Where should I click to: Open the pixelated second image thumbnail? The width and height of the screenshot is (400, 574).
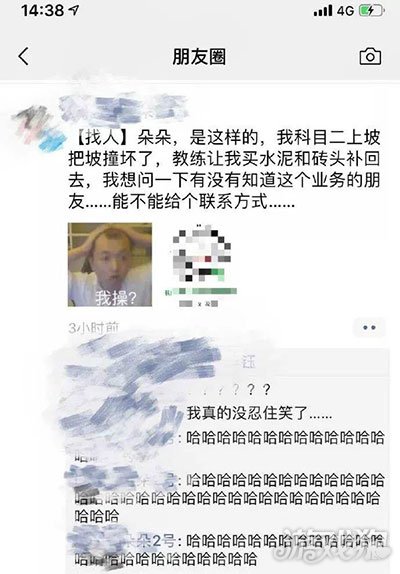201,265
